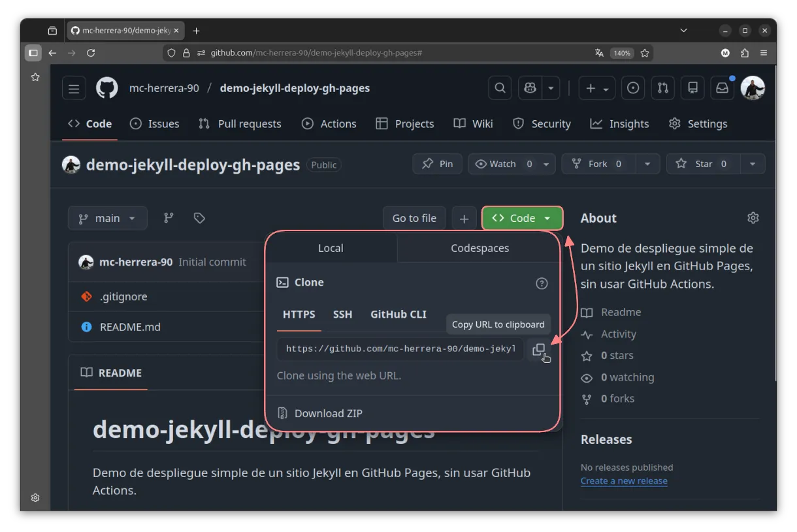Viewport: 797px width, 532px height.
Task: Select the HTTPS clone option
Action: [299, 314]
